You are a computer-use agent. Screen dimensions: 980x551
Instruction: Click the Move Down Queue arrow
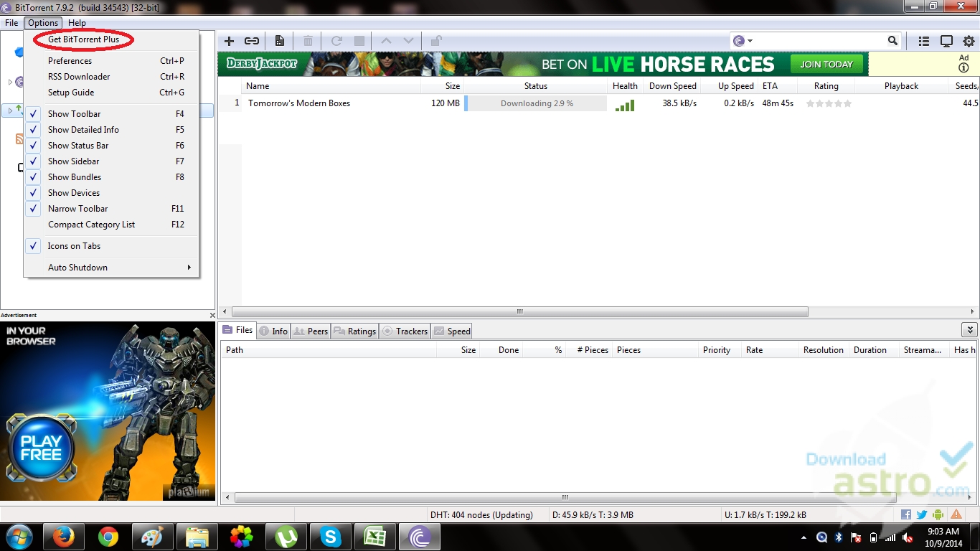pyautogui.click(x=408, y=41)
